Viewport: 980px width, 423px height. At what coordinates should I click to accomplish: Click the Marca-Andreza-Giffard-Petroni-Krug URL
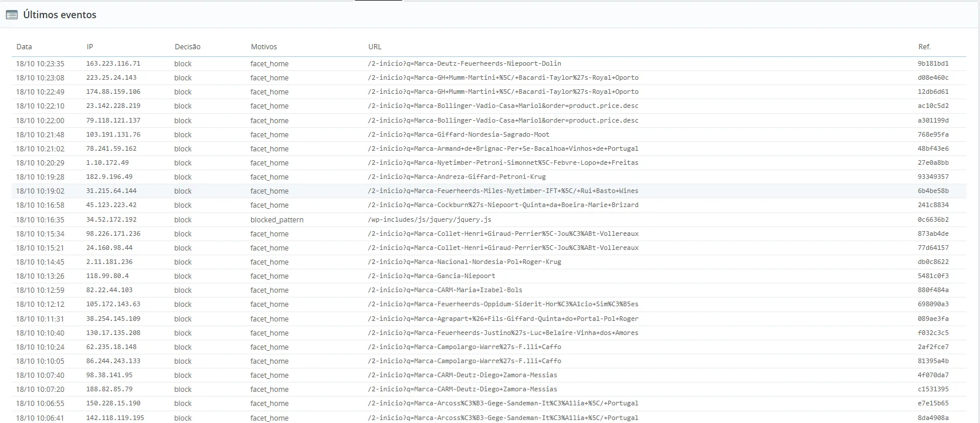click(457, 177)
